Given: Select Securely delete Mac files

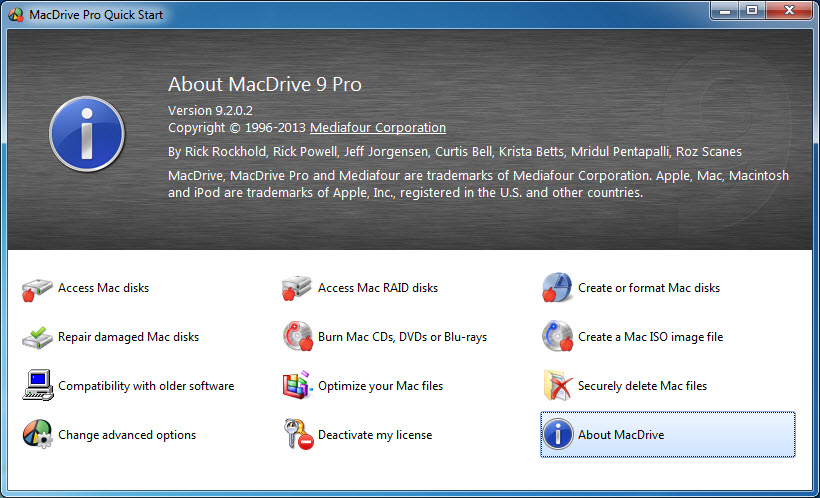Looking at the screenshot, I should [642, 386].
